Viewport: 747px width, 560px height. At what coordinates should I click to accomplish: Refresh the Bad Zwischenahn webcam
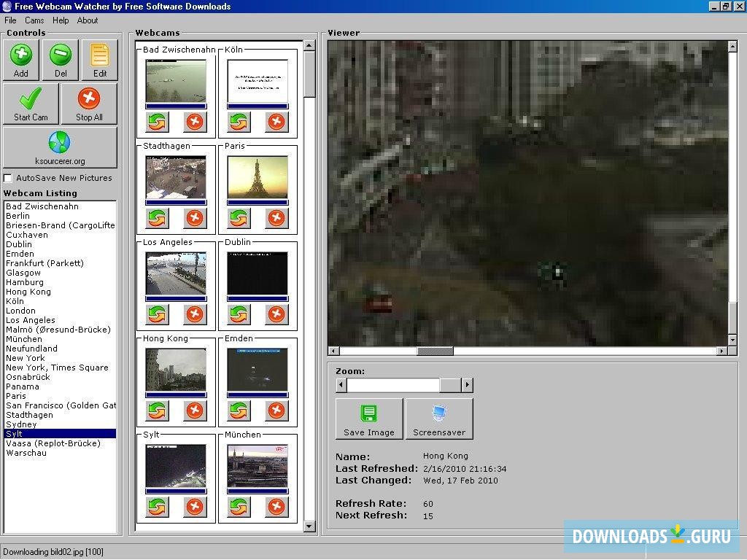(x=157, y=122)
